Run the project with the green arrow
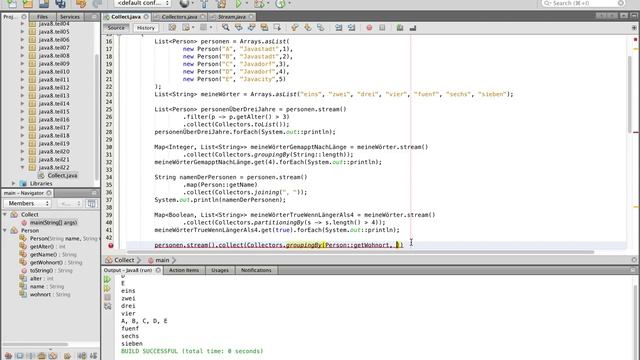This screenshot has width=640, height=360. pos(239,4)
